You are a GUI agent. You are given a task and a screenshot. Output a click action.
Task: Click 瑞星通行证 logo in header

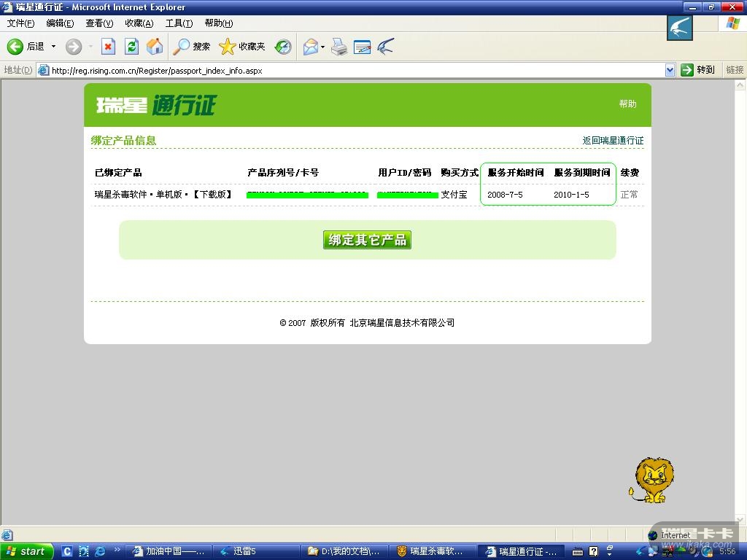(156, 105)
